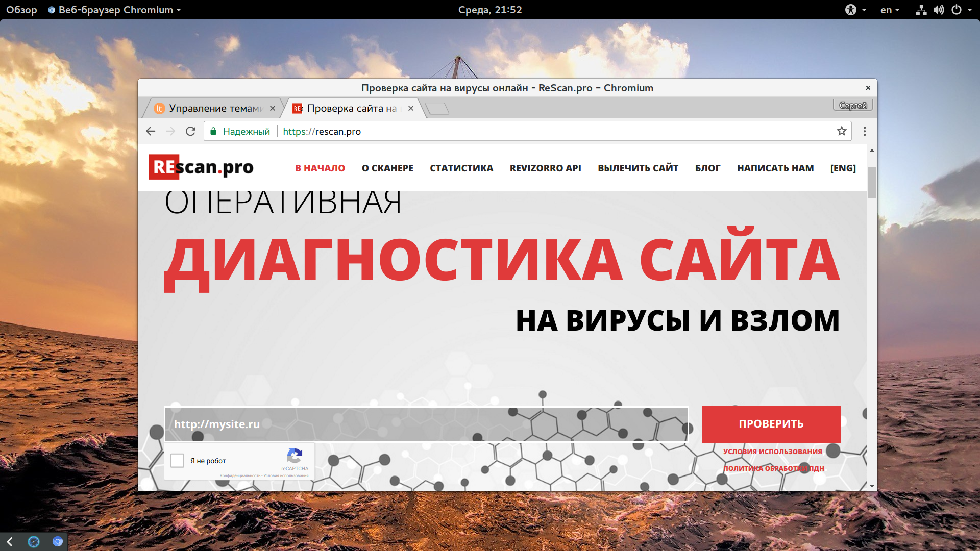Open a new tab button

click(x=437, y=108)
